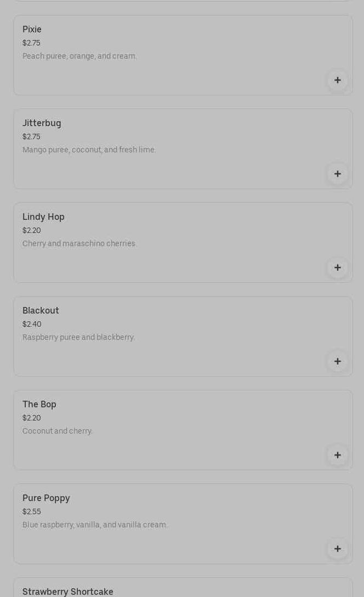Tap the plus icon for Lindy Hop
This screenshot has width=364, height=597.
(337, 268)
